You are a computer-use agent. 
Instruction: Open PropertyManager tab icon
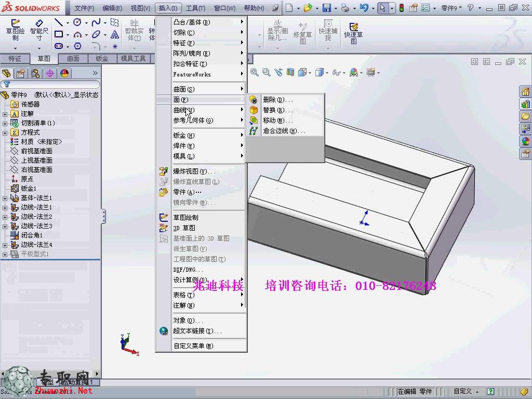[21, 73]
